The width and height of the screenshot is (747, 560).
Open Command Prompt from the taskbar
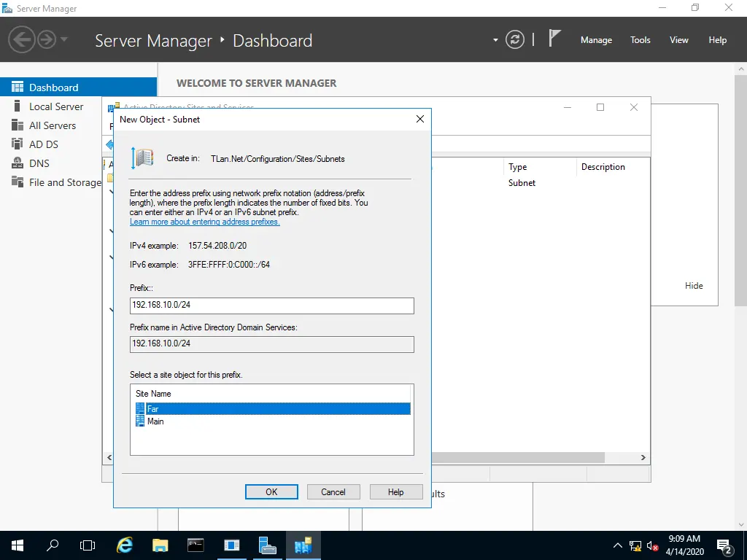pyautogui.click(x=196, y=545)
